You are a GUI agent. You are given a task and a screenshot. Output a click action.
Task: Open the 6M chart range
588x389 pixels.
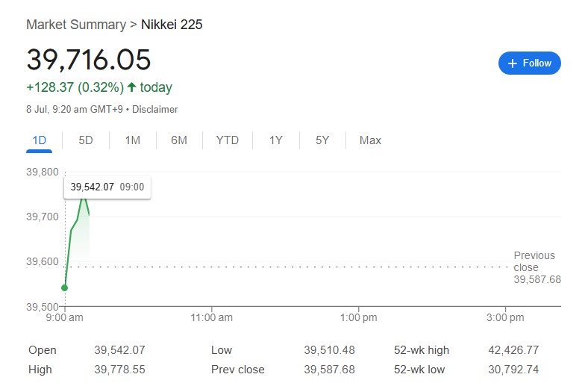(x=179, y=140)
